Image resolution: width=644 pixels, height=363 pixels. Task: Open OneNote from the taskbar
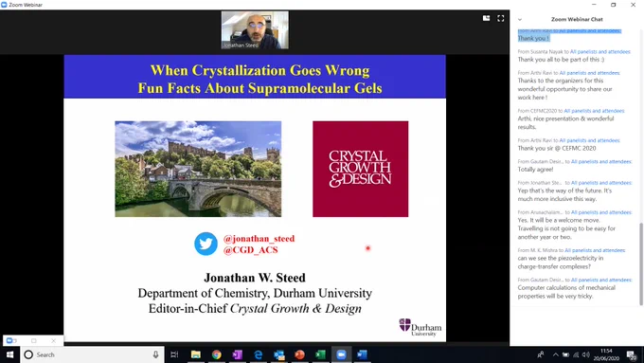click(238, 354)
